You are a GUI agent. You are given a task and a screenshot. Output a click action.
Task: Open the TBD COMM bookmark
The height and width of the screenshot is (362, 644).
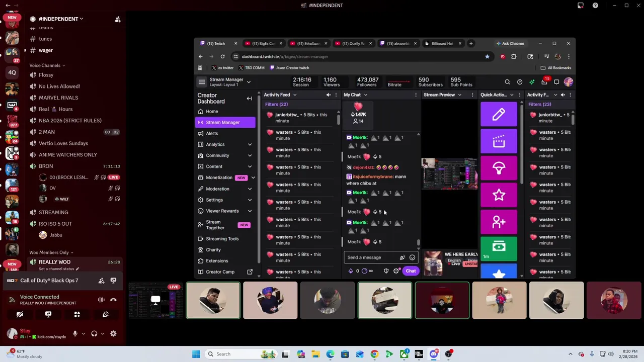tap(252, 68)
